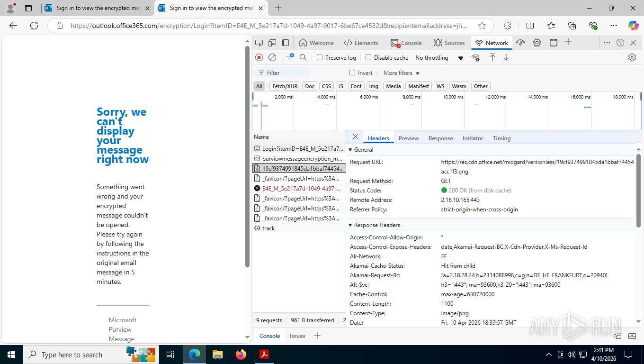Image resolution: width=644 pixels, height=364 pixels.
Task: Expand More filters dropdown
Action: [402, 73]
